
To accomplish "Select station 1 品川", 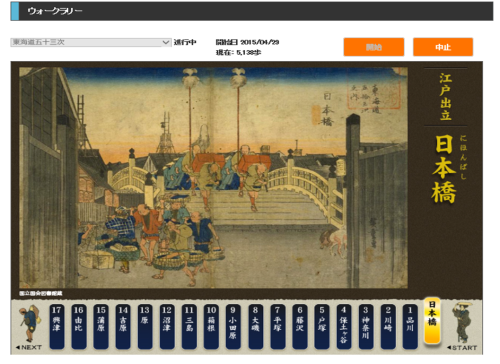I will click(x=410, y=326).
